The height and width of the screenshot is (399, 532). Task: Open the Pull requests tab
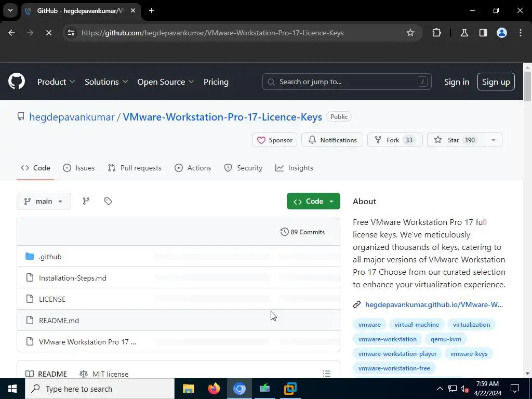point(135,168)
